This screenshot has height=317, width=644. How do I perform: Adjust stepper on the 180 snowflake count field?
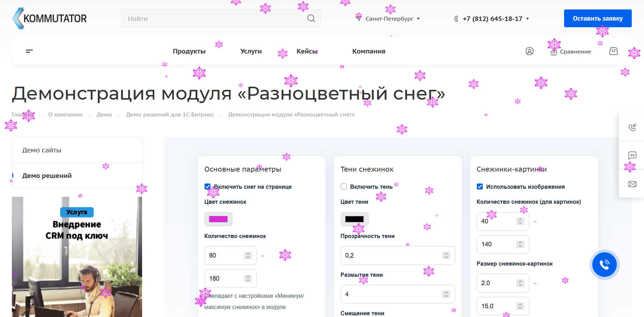248,279
